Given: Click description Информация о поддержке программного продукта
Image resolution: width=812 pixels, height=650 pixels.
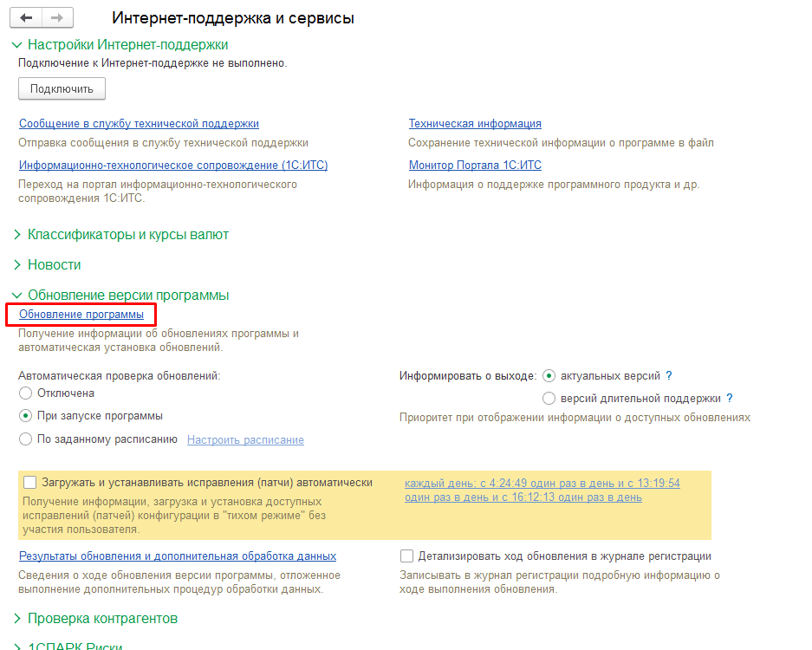Looking at the screenshot, I should click(x=554, y=185).
